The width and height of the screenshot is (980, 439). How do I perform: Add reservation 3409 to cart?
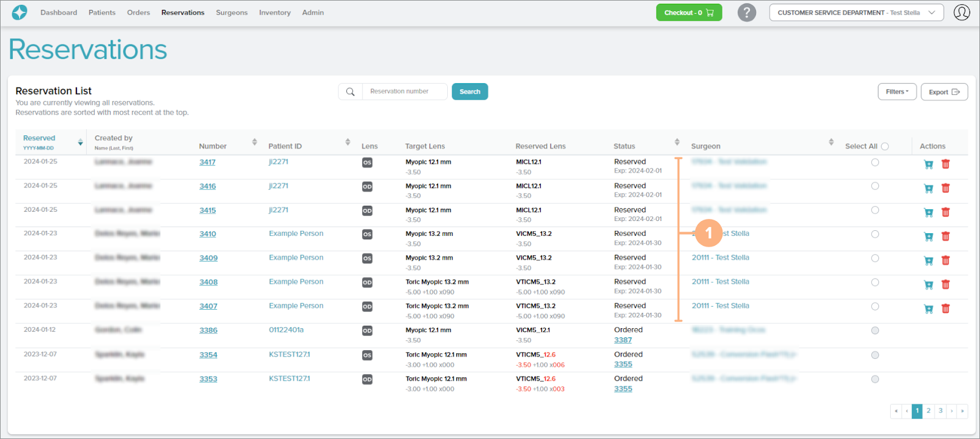(929, 260)
